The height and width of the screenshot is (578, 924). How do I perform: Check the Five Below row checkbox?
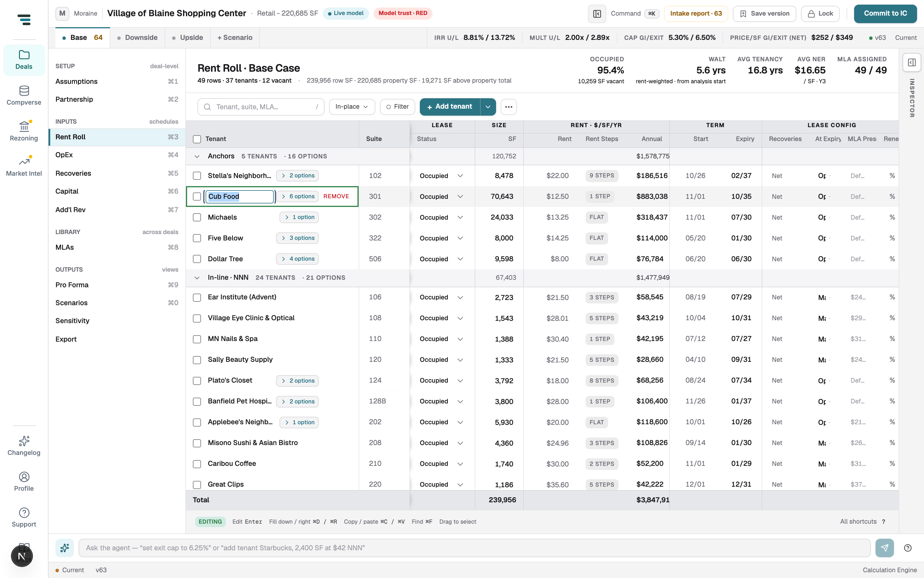coord(197,238)
